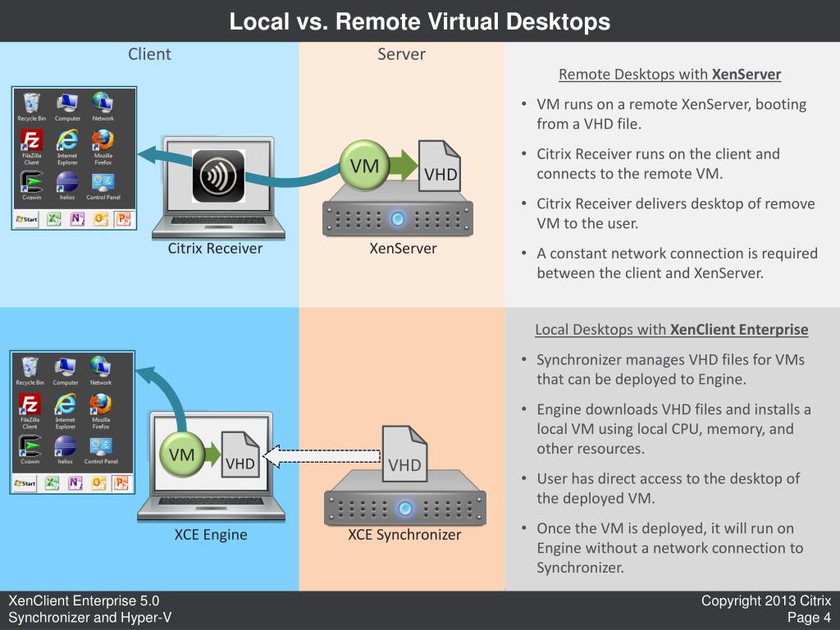The image size is (840, 630).
Task: Open PowerPoint from Citrix Receiver desktop taskbar
Action: pyautogui.click(x=124, y=218)
